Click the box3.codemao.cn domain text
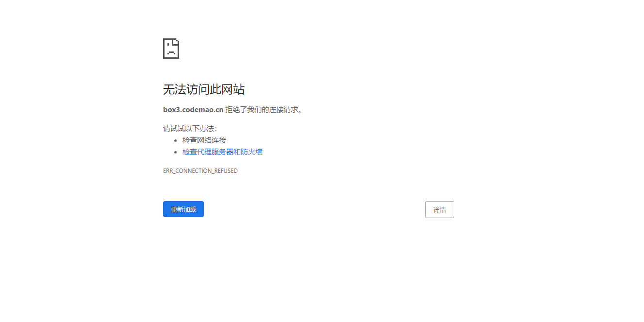Screen dimensions: 644x322 pos(193,110)
